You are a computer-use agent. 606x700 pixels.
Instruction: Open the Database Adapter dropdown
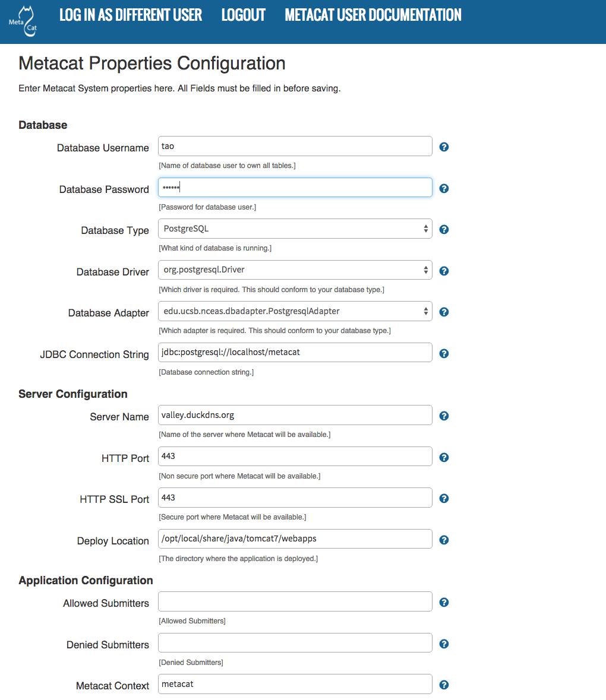[x=295, y=312]
